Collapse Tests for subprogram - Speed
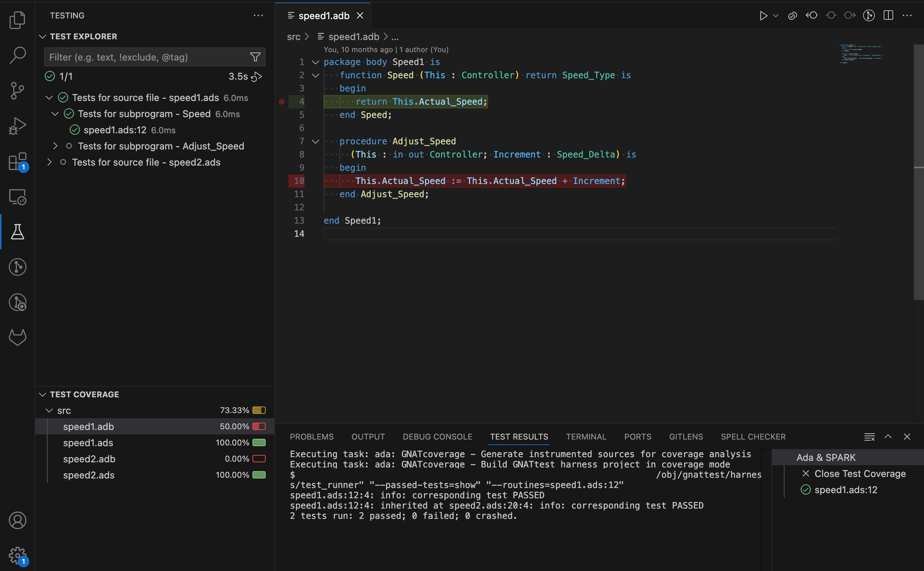924x571 pixels. 55,114
